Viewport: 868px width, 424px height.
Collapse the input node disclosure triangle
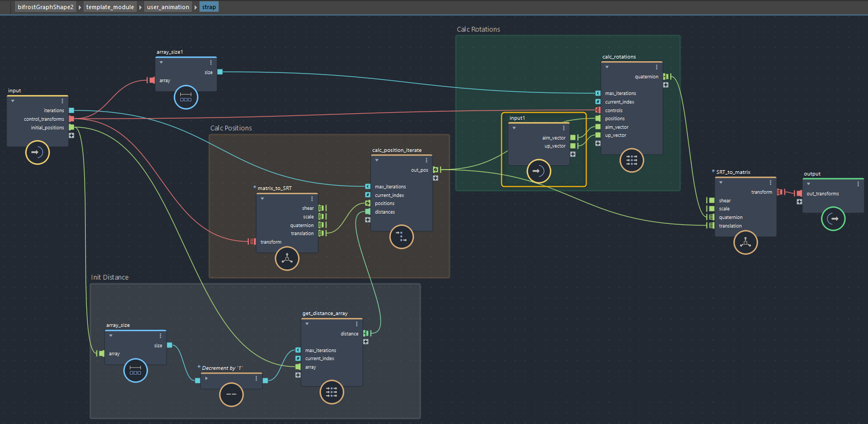[13, 101]
